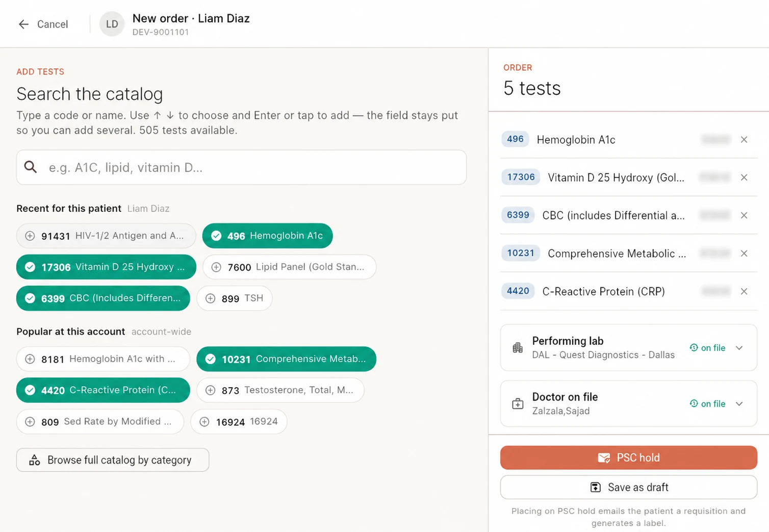Remove Hemoglobin A1c from the order
The height and width of the screenshot is (532, 769).
[x=744, y=139]
